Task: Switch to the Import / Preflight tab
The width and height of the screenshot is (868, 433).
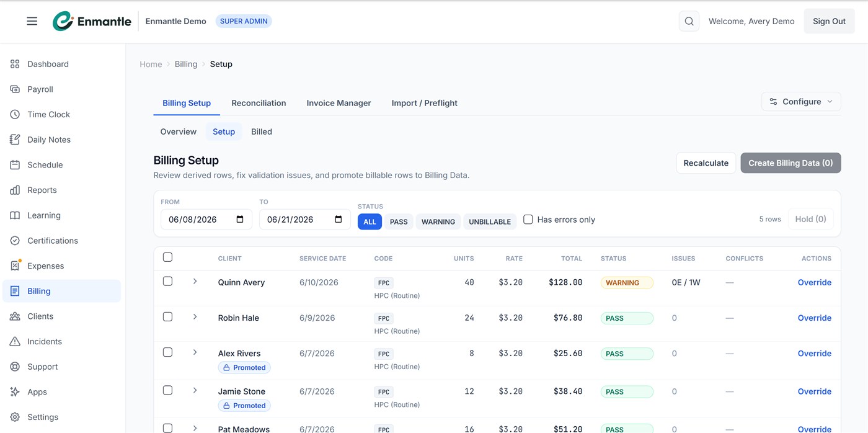Action: pyautogui.click(x=425, y=103)
